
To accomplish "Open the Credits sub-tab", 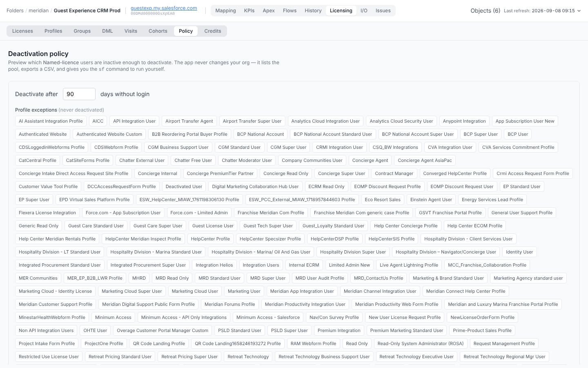I will coord(213,31).
